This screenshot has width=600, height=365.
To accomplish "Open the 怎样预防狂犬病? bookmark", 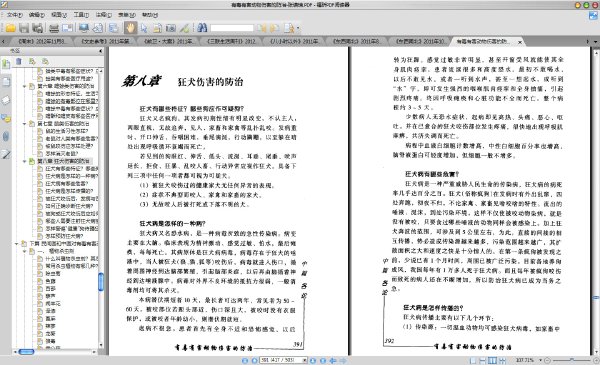I will pos(64,236).
